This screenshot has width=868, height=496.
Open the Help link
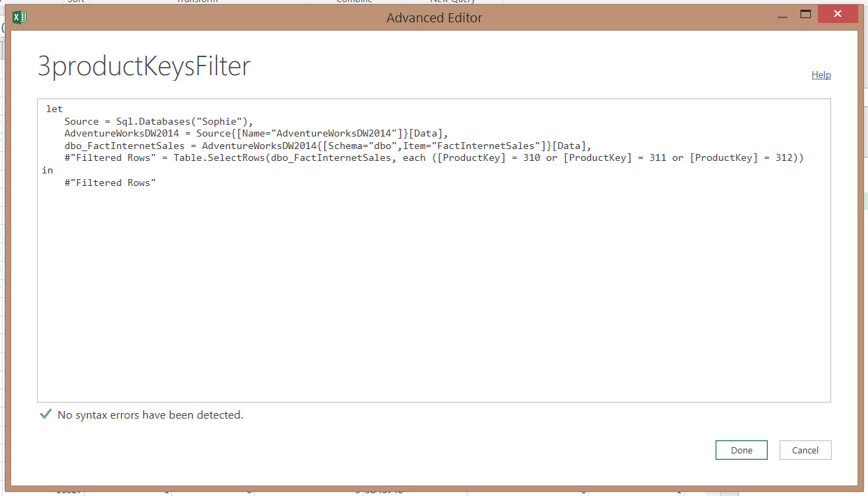tap(821, 75)
